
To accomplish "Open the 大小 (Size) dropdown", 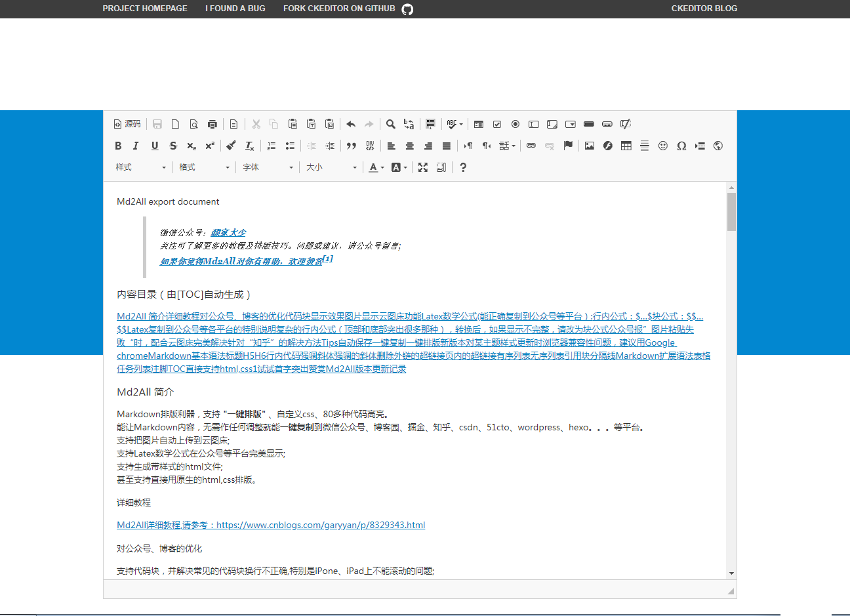I will coord(332,167).
